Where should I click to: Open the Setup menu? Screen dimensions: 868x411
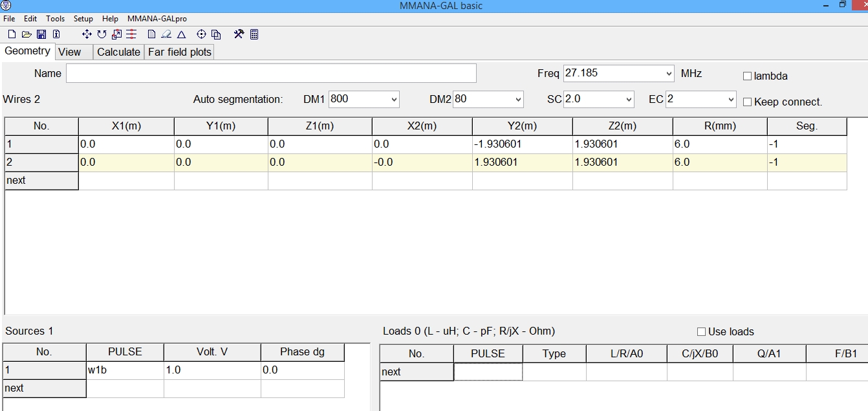pyautogui.click(x=83, y=19)
